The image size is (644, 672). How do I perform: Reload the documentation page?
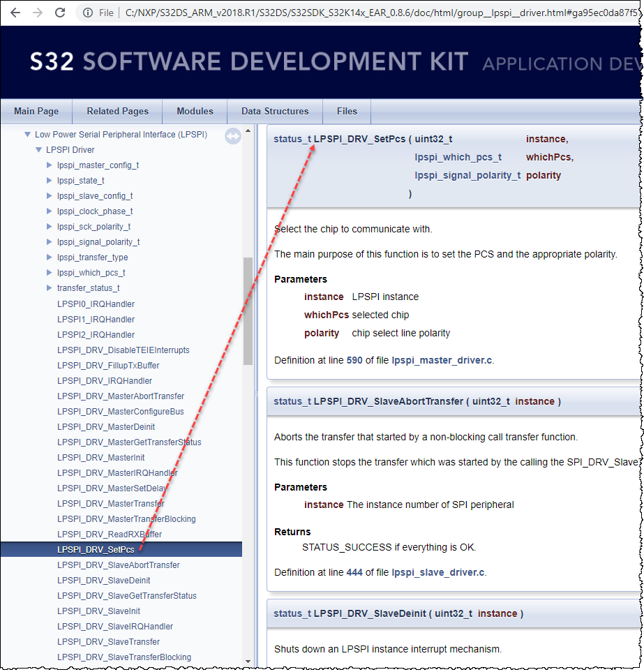61,12
